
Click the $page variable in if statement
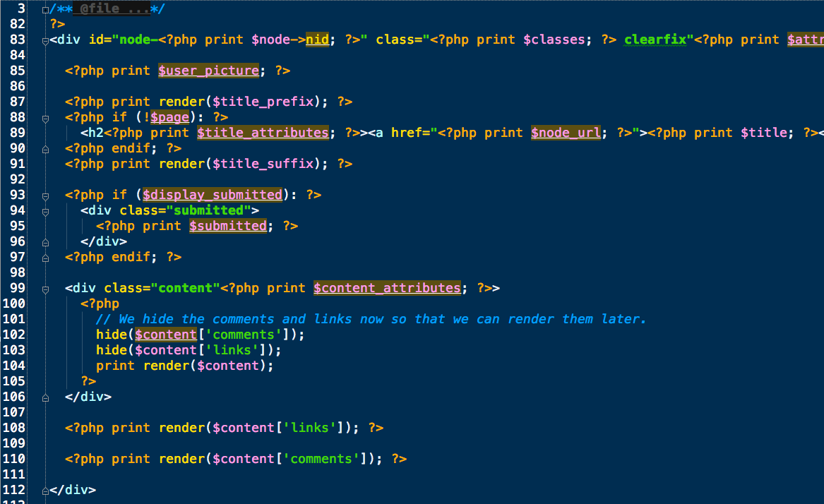tap(169, 116)
